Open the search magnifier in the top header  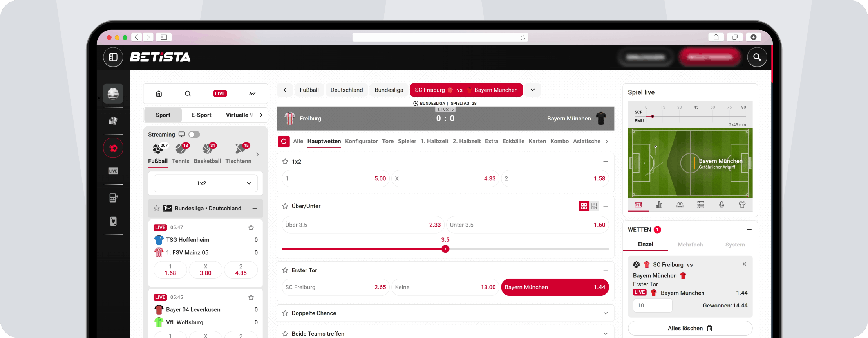point(757,57)
